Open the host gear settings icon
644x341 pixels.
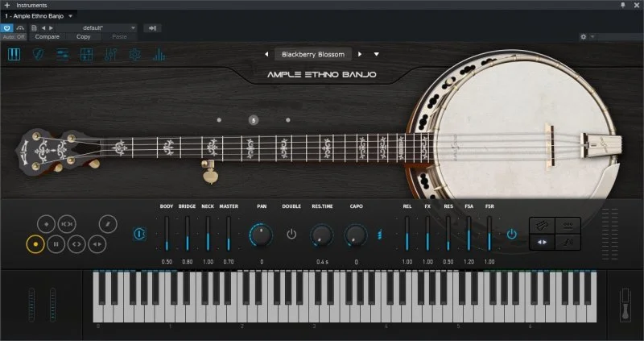coord(583,36)
